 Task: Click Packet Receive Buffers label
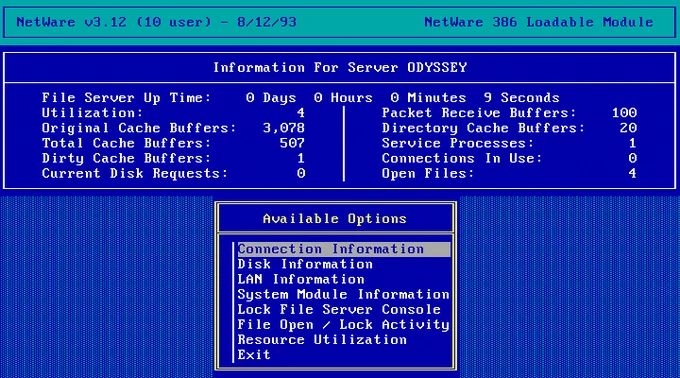tap(479, 113)
